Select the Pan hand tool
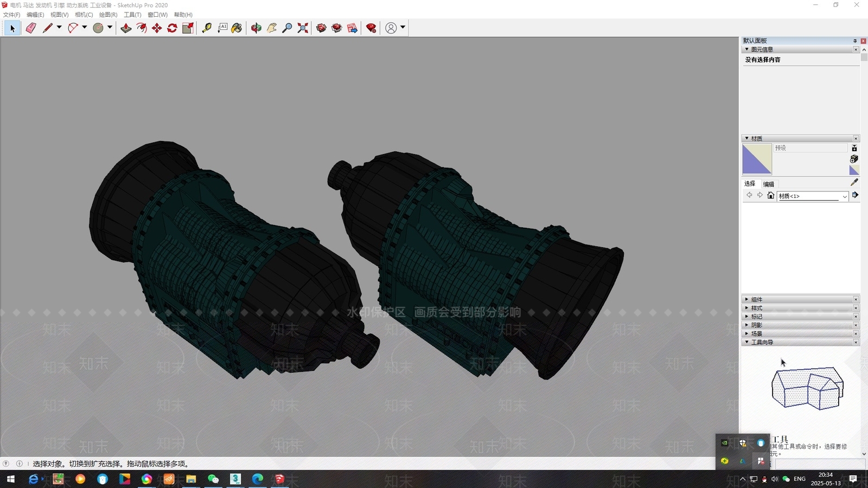 [x=272, y=28]
